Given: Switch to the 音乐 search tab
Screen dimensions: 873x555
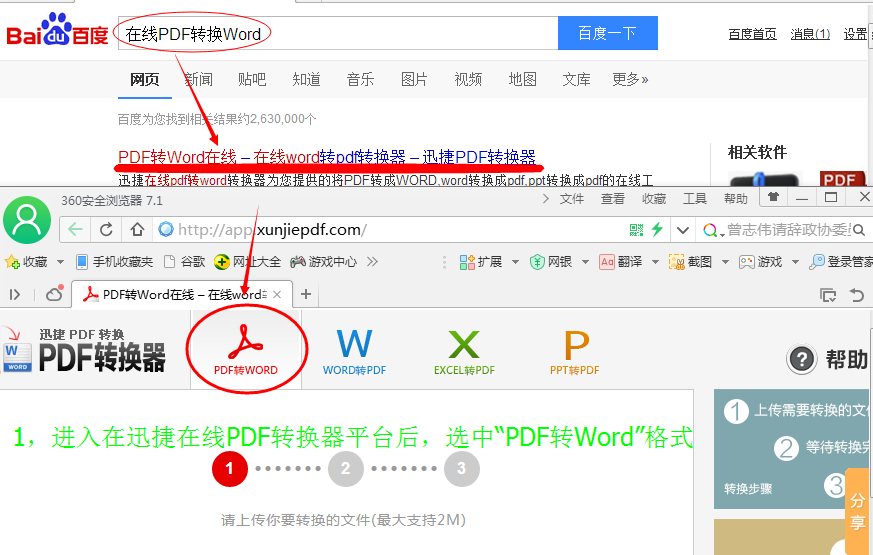Looking at the screenshot, I should coord(360,80).
